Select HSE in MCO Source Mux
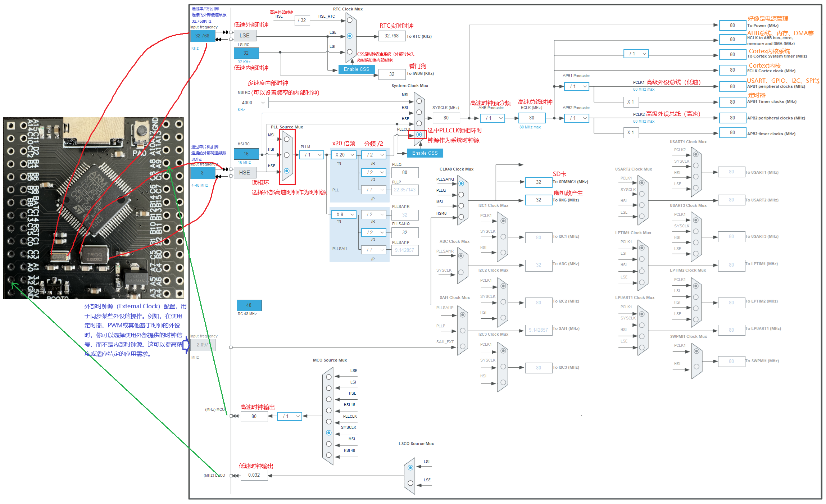The image size is (826, 504). click(x=329, y=399)
